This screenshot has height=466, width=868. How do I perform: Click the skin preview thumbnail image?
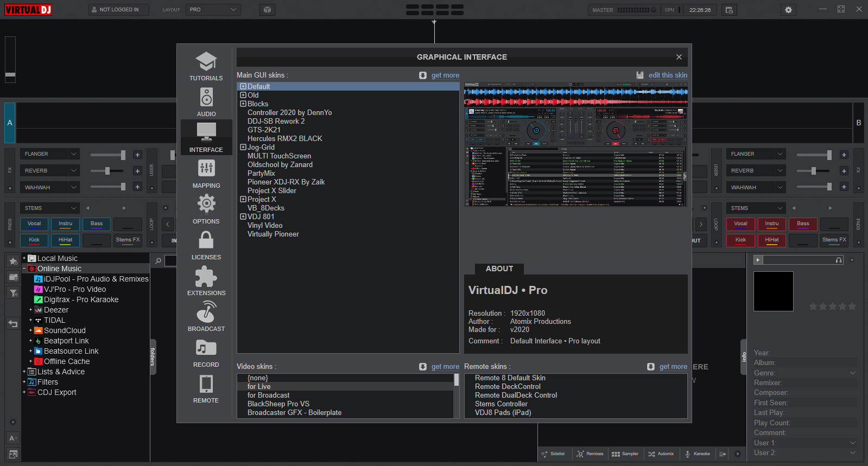tap(575, 144)
